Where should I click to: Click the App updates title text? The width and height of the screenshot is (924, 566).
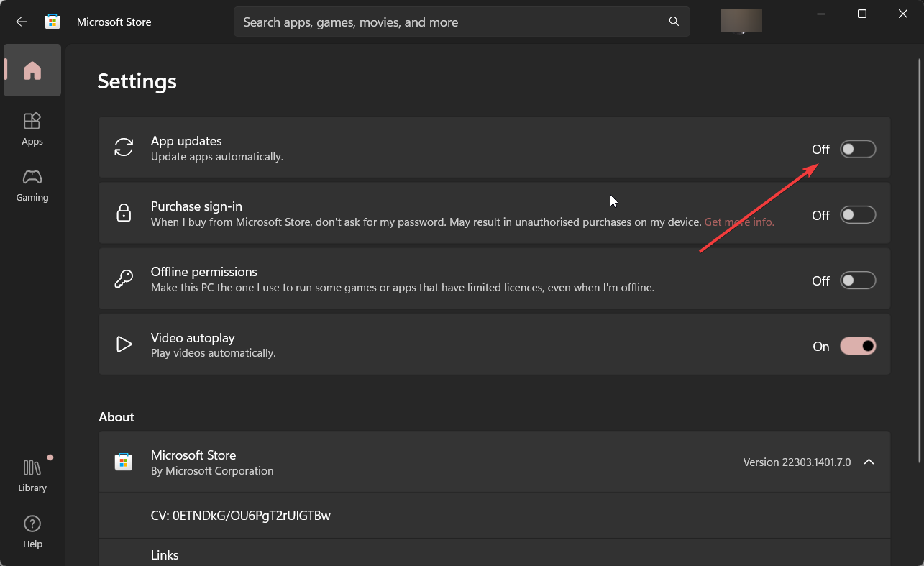(186, 141)
